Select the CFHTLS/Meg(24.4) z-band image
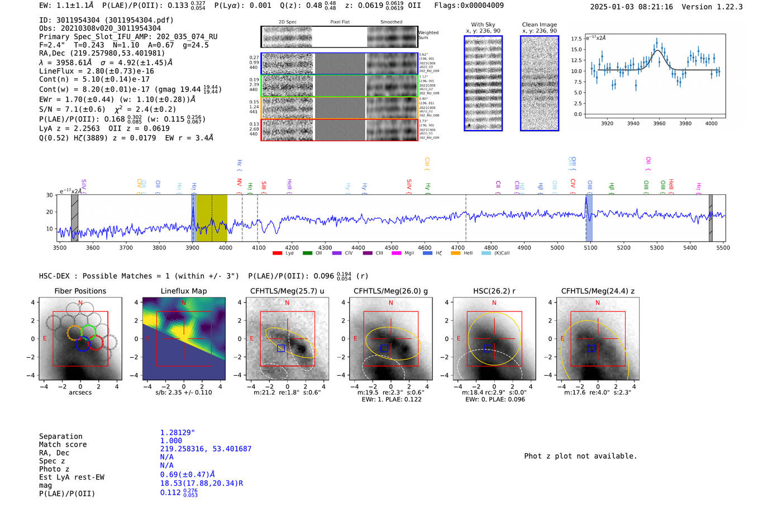 (x=598, y=338)
